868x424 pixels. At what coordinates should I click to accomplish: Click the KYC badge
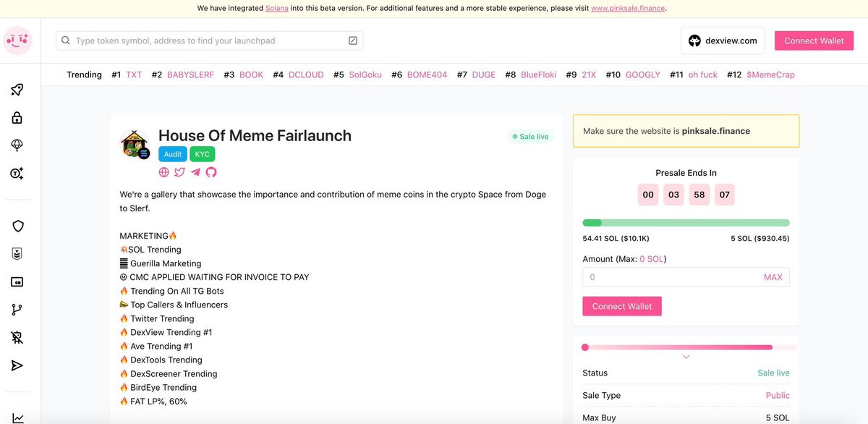203,154
